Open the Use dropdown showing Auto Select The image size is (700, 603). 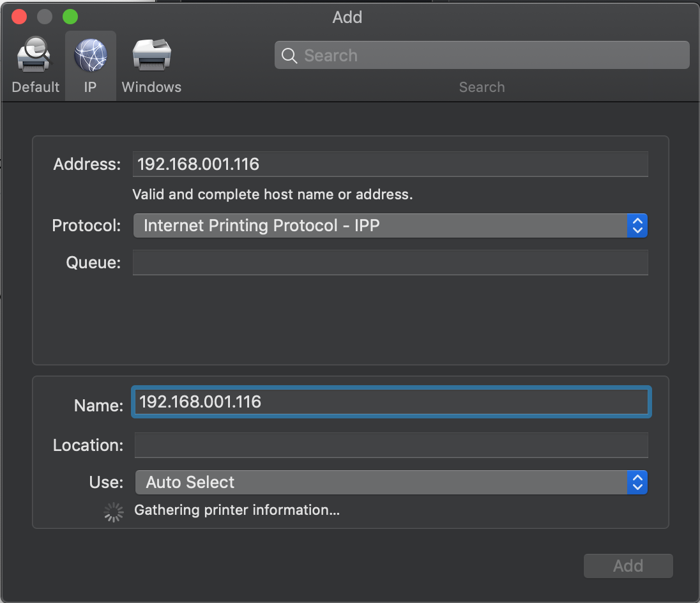[391, 482]
